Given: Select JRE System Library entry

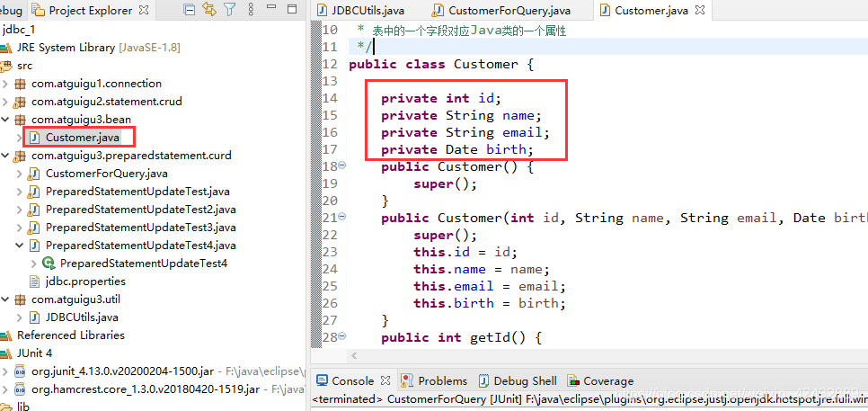Looking at the screenshot, I should click(x=99, y=48).
